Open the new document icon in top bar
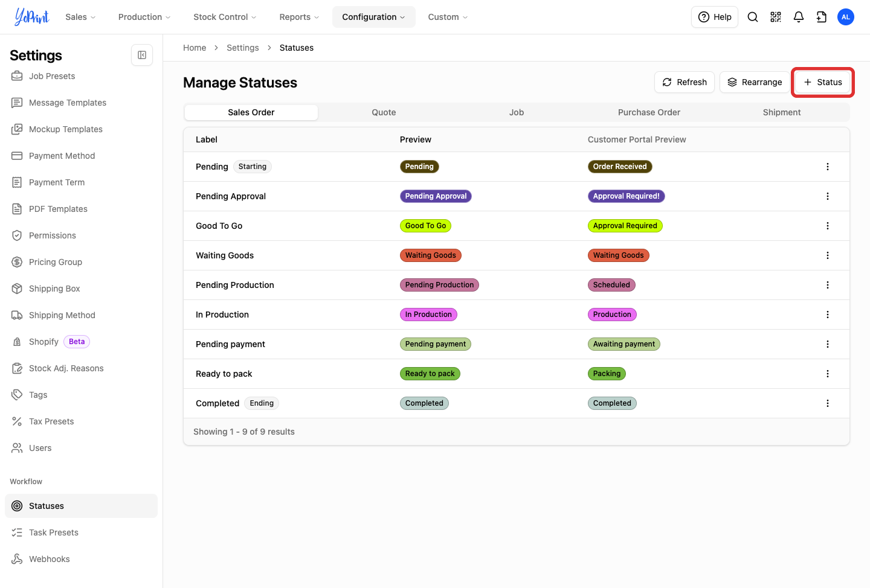 click(x=822, y=17)
